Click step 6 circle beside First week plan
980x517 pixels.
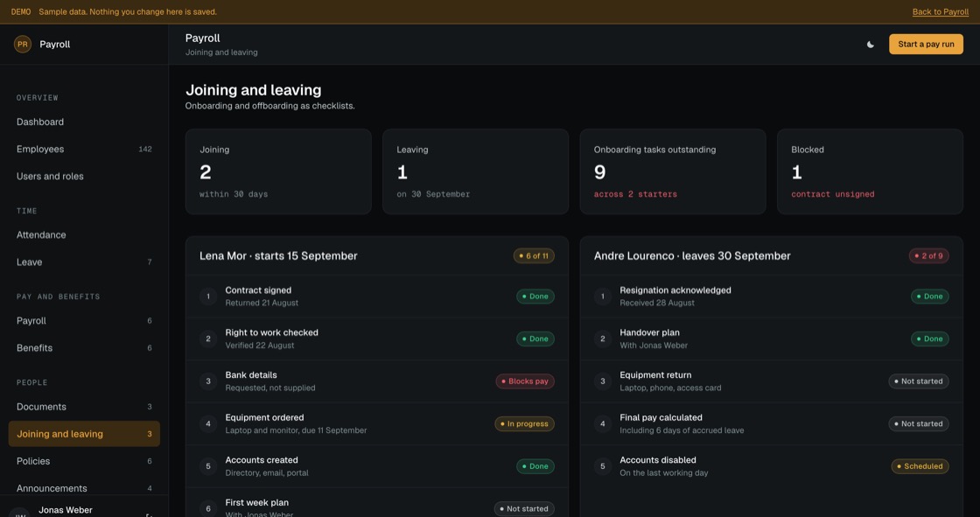click(x=208, y=509)
